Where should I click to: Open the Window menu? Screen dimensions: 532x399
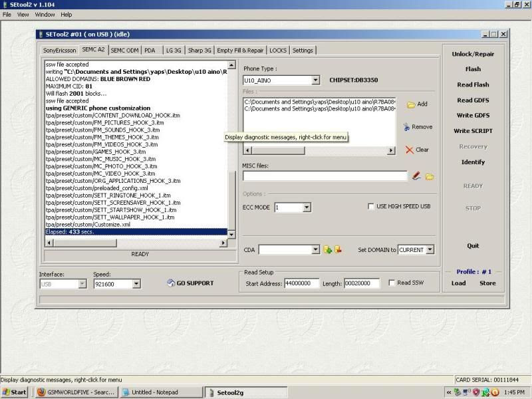tap(45, 15)
